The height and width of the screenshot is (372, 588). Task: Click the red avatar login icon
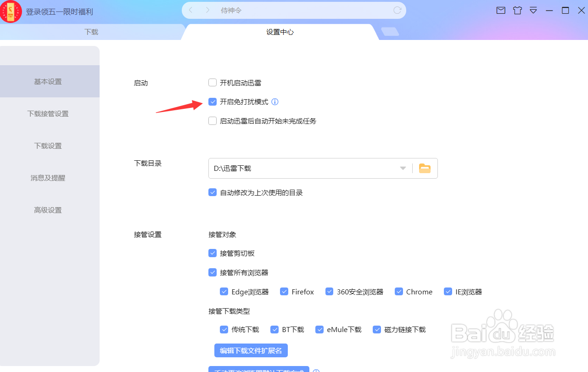11,11
